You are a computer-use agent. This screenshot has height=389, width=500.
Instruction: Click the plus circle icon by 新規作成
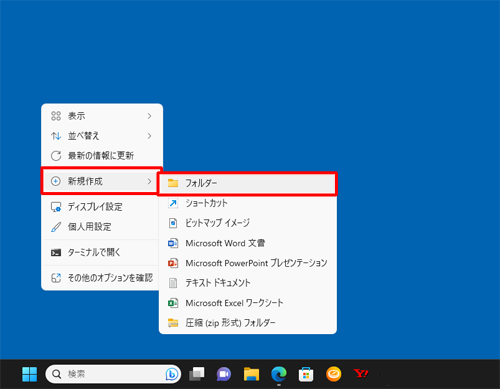(x=56, y=181)
